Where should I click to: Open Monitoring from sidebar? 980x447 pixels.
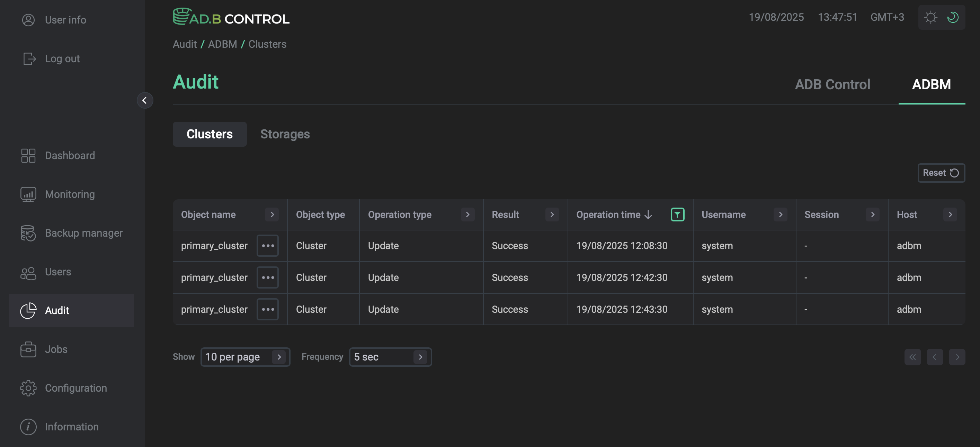point(70,194)
